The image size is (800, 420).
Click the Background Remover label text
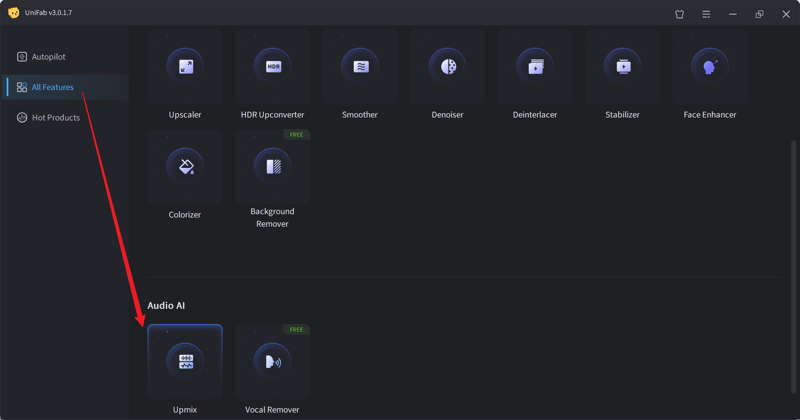tap(272, 217)
